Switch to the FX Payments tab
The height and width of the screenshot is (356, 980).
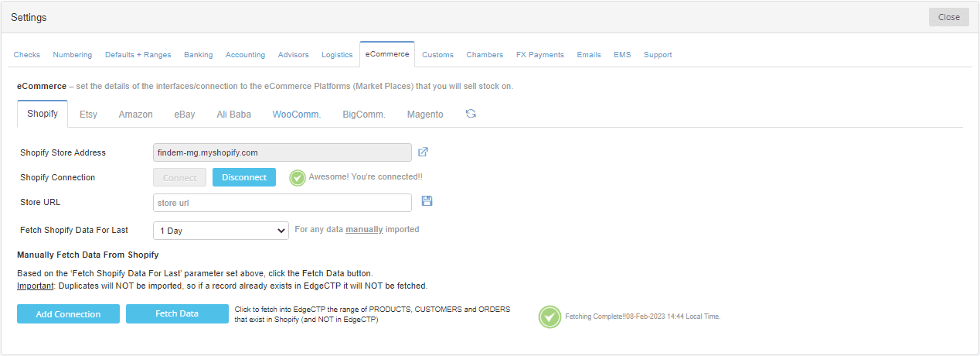(x=540, y=55)
